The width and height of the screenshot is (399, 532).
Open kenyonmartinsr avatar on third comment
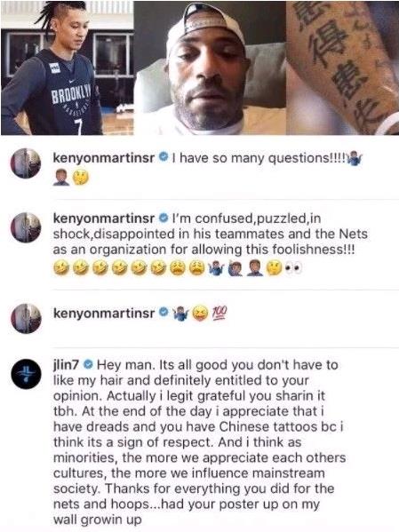(26, 318)
